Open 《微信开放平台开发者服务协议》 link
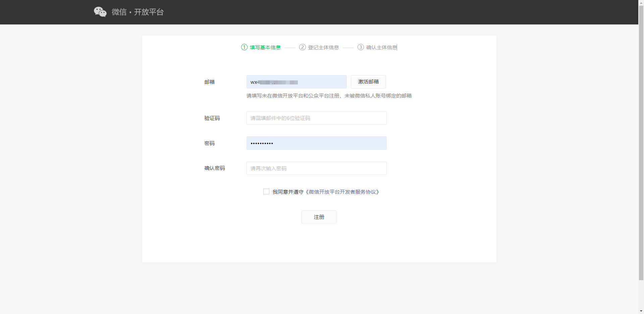 point(342,192)
